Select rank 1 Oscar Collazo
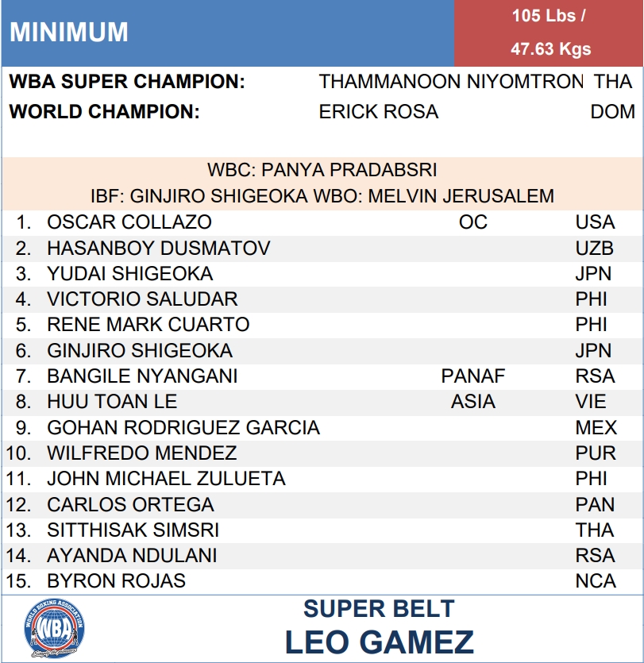This screenshot has height=663, width=644. pyautogui.click(x=129, y=222)
